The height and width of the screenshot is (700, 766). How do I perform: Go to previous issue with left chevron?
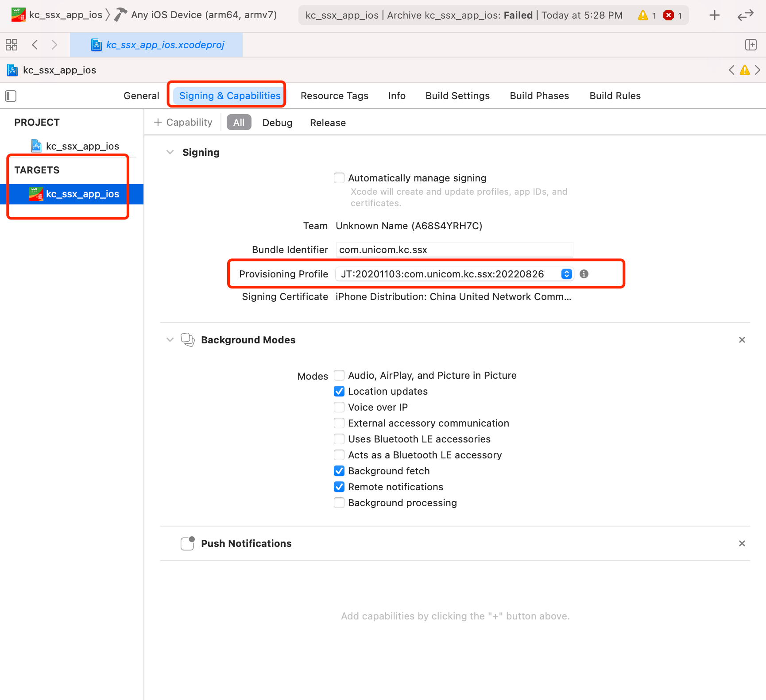click(731, 70)
